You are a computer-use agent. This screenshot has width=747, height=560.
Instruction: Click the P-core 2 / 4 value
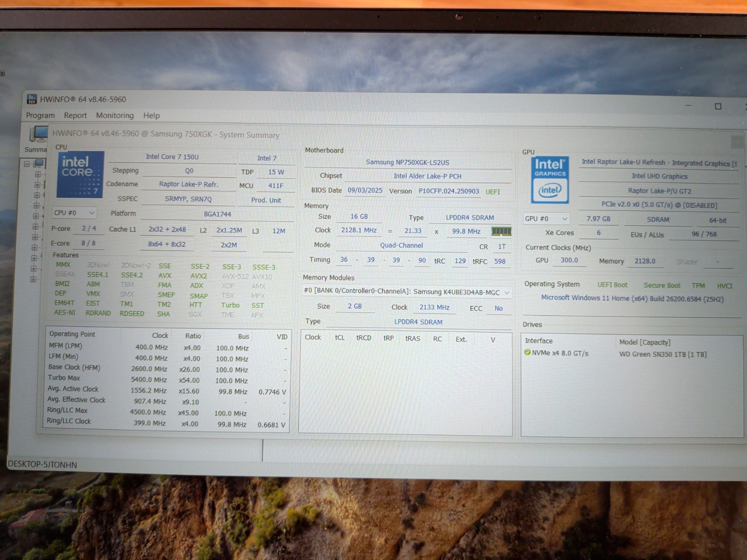(x=89, y=229)
